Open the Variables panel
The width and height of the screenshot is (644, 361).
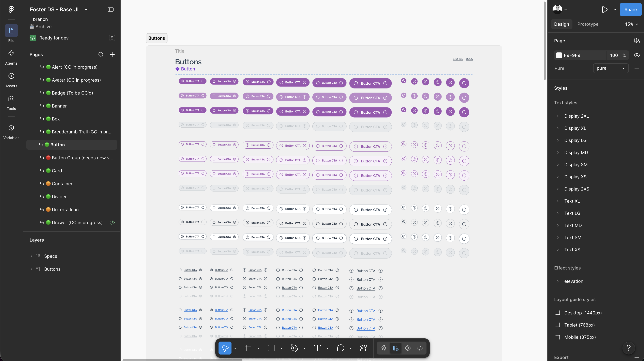coord(11,132)
